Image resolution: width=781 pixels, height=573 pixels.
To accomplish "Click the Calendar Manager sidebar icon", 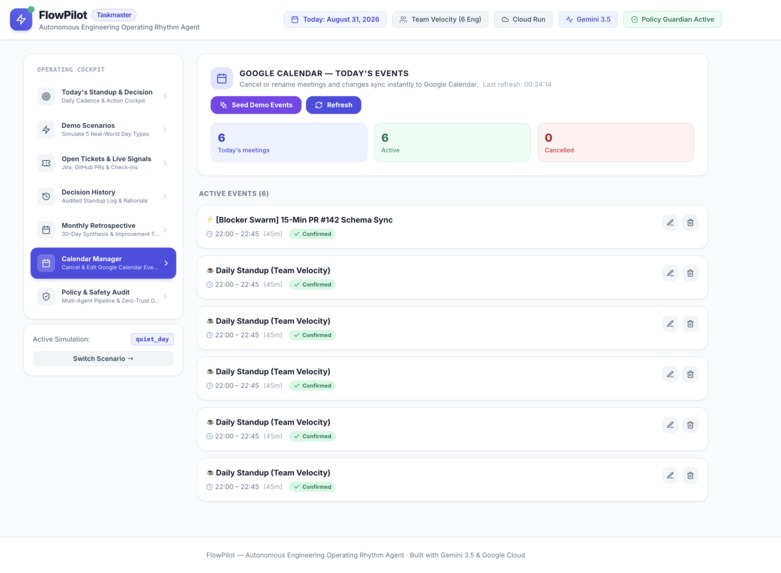I will (46, 263).
